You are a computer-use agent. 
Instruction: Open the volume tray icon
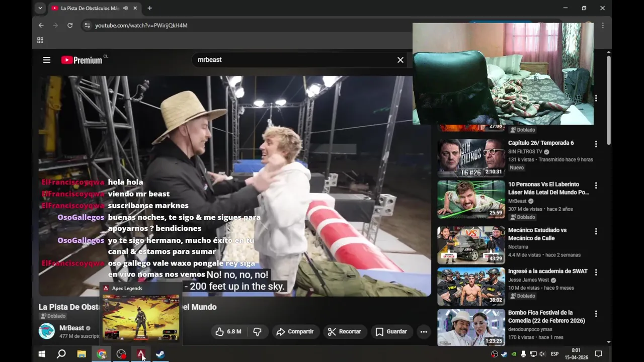tap(542, 354)
